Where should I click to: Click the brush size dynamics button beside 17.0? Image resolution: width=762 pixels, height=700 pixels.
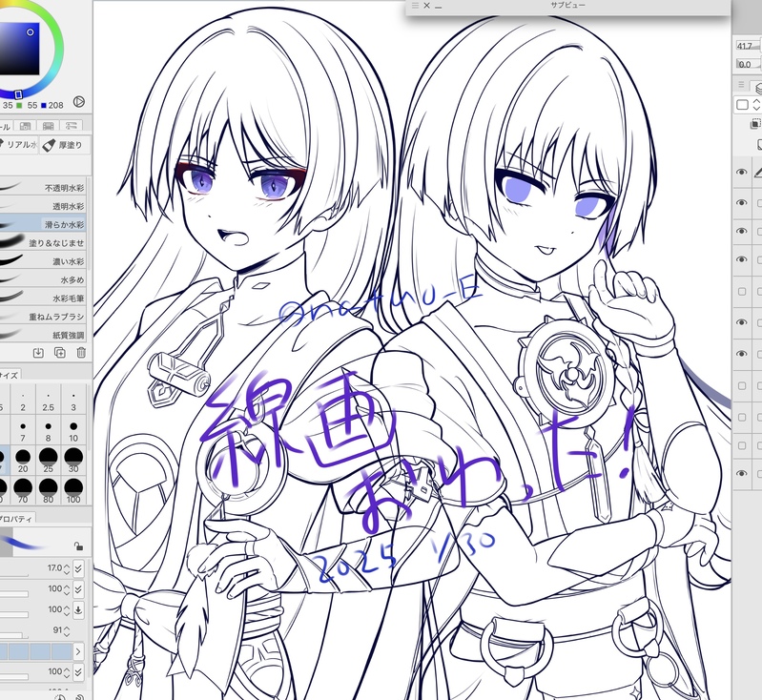(x=78, y=567)
